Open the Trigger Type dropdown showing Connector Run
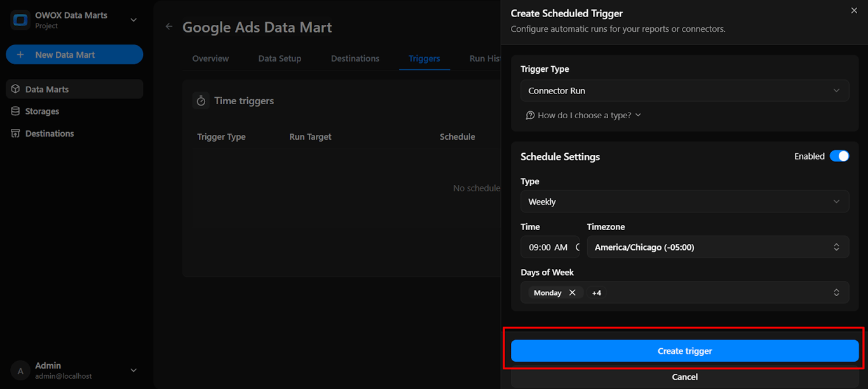Screen dimensions: 868x389 click(684, 91)
